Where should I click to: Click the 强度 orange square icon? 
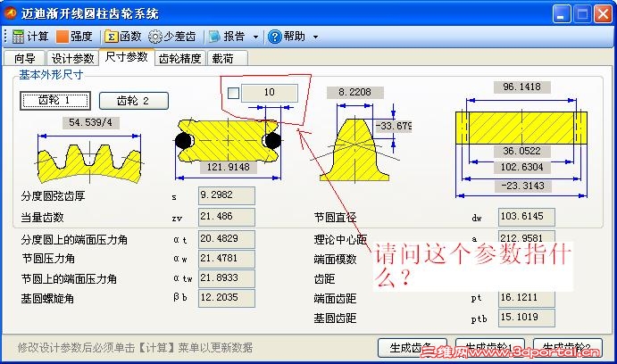[x=63, y=37]
